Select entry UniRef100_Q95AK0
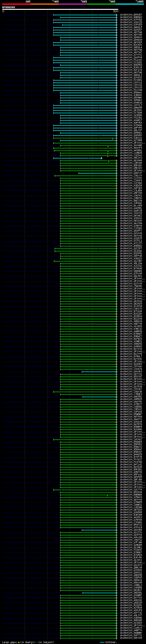The image size is (146, 644). point(131,100)
